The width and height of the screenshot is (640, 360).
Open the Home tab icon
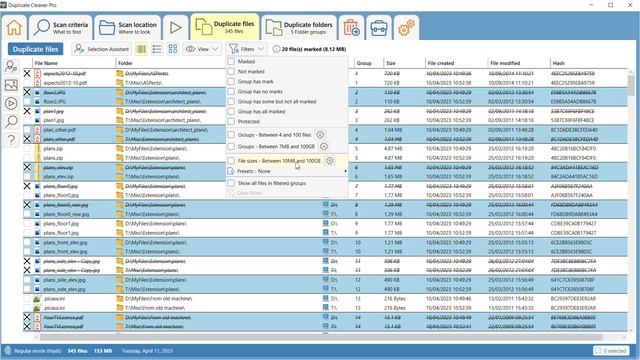pyautogui.click(x=14, y=28)
